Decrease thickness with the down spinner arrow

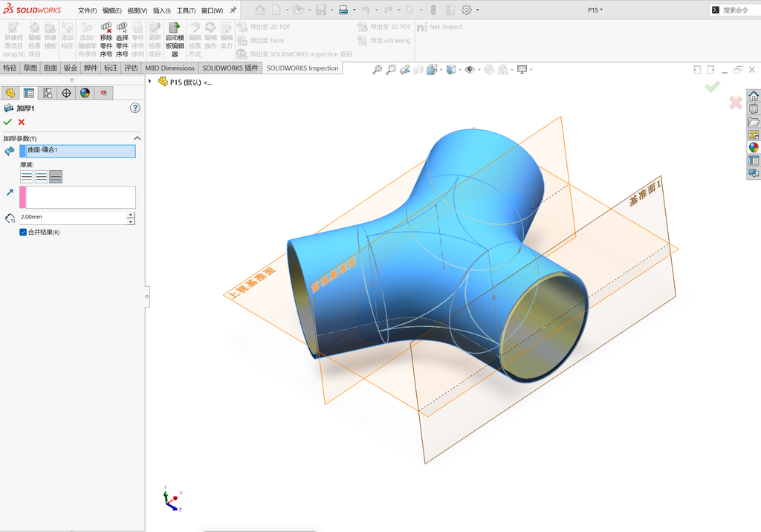pyautogui.click(x=131, y=221)
